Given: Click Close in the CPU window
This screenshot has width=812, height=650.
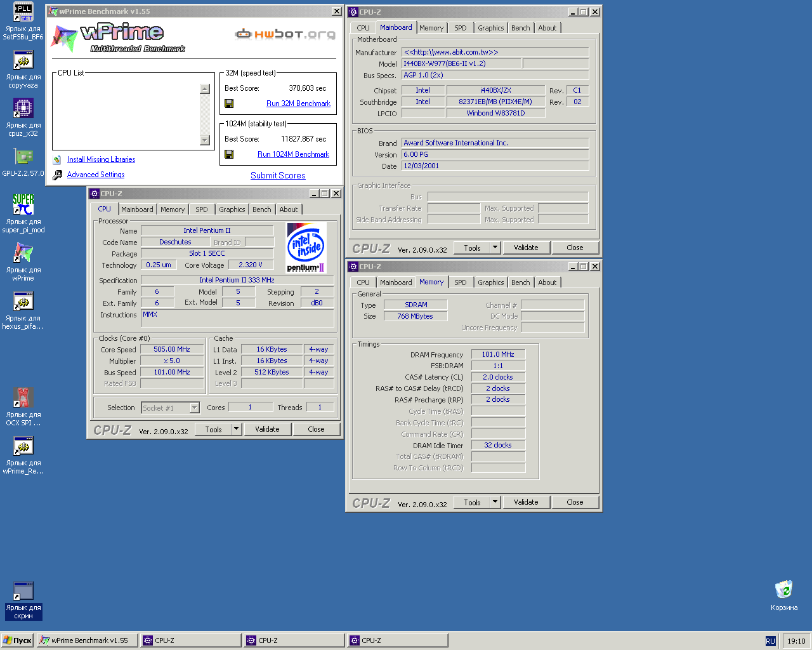Looking at the screenshot, I should click(316, 429).
